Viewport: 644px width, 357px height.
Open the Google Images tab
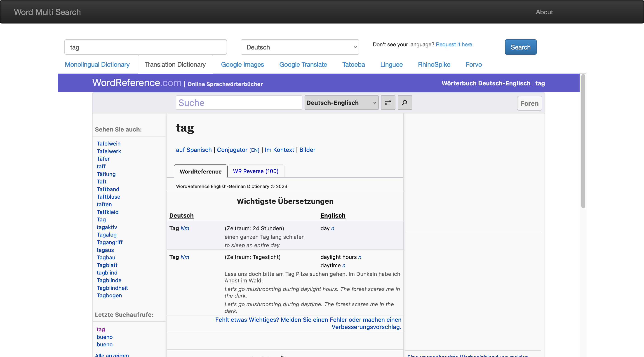(x=242, y=64)
